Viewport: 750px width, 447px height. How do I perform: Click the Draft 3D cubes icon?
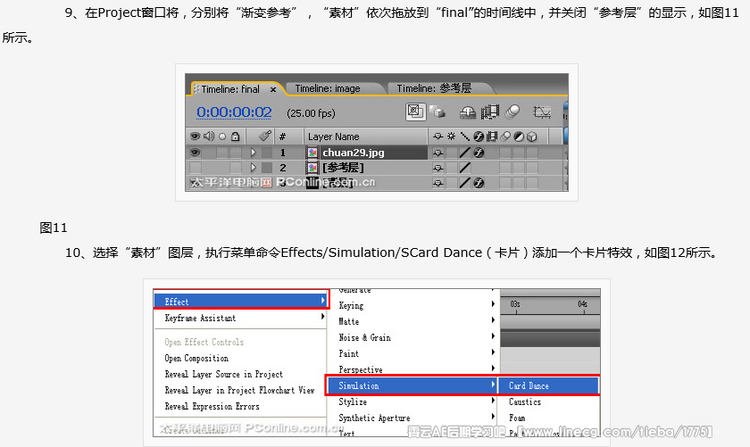(x=437, y=112)
